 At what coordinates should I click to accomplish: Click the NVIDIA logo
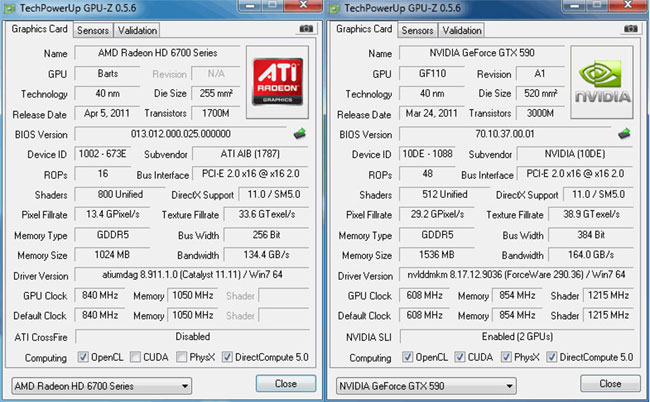[602, 82]
